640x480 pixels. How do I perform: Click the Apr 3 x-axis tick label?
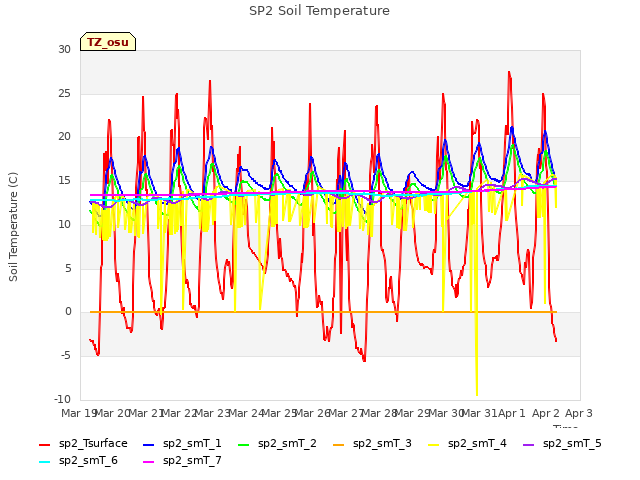pos(579,413)
